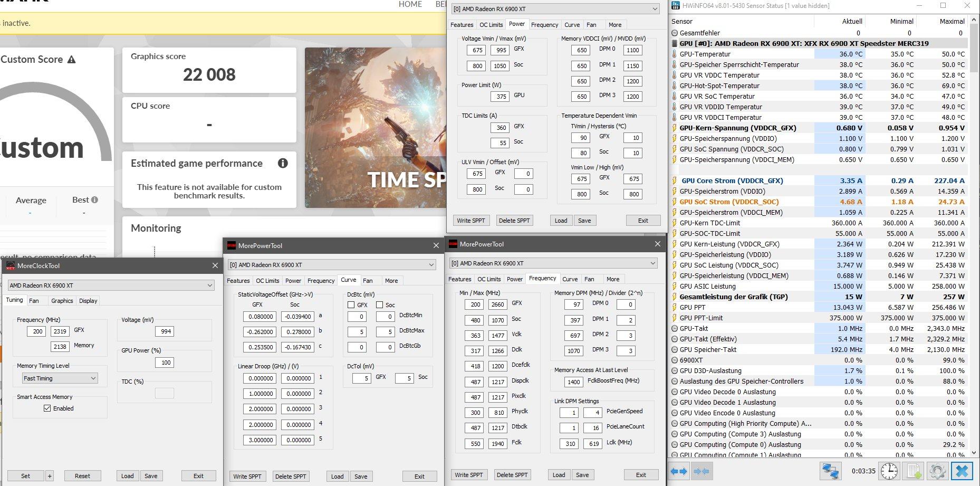This screenshot has width=980, height=486.
Task: Click the GFX max frequency field showing 2319
Action: (x=60, y=331)
